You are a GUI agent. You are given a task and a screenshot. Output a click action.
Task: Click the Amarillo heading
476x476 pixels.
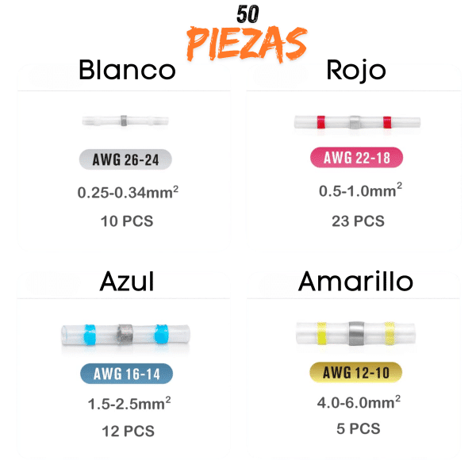click(x=355, y=281)
